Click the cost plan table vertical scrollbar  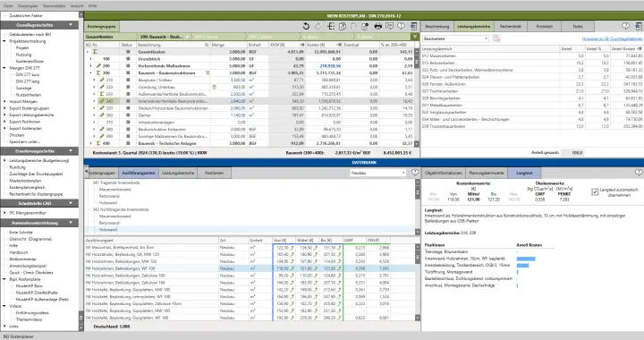[417, 98]
